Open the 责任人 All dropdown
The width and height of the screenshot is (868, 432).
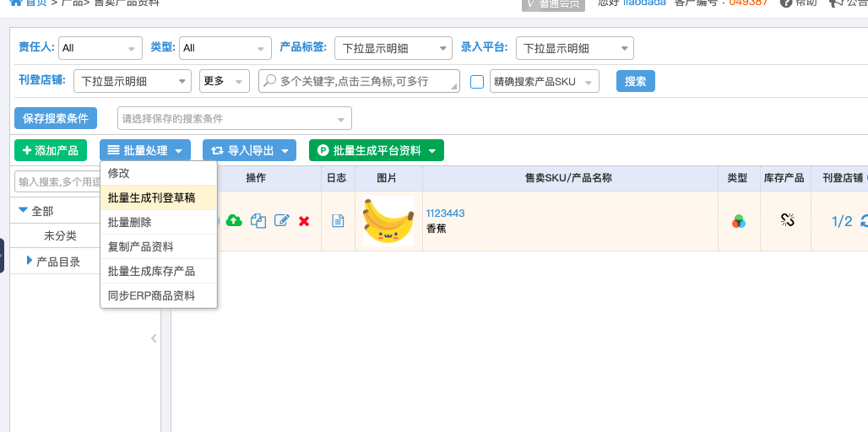[100, 48]
